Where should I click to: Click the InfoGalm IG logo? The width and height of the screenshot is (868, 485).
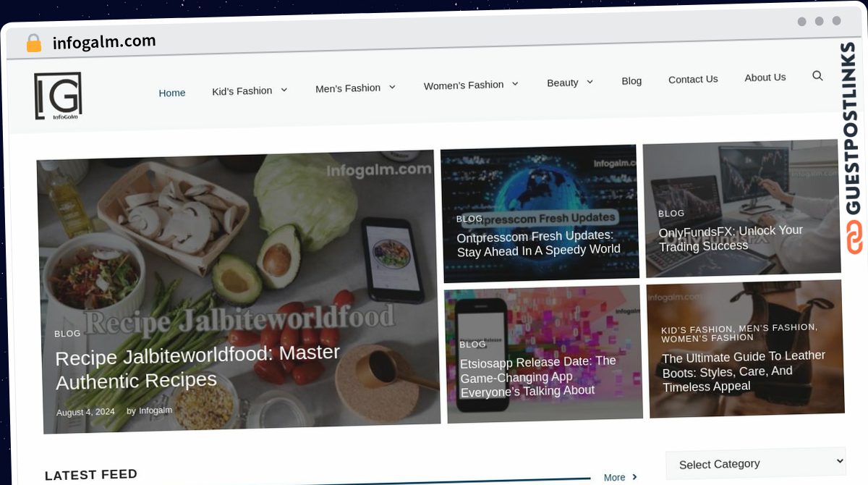pyautogui.click(x=58, y=96)
